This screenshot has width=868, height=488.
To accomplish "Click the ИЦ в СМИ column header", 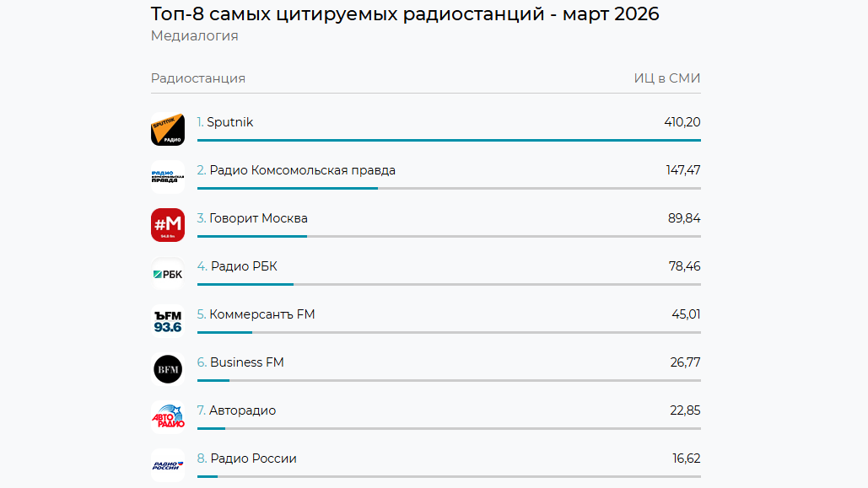I will pos(666,78).
